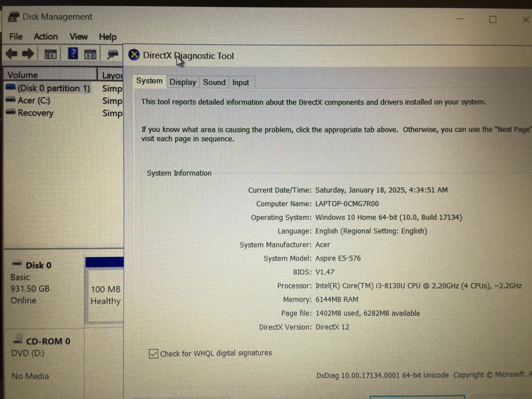Maximize the Disk Management window
Image resolution: width=532 pixels, height=399 pixels.
point(493,19)
